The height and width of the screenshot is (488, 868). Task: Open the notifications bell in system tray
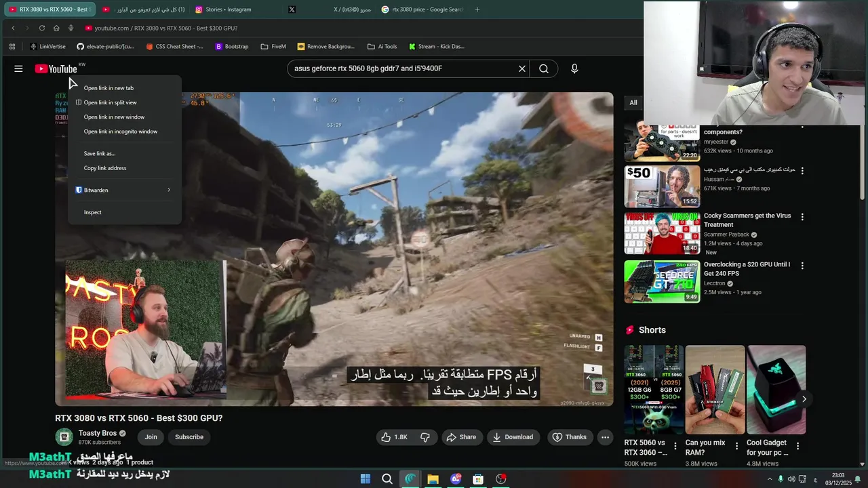coord(858,479)
